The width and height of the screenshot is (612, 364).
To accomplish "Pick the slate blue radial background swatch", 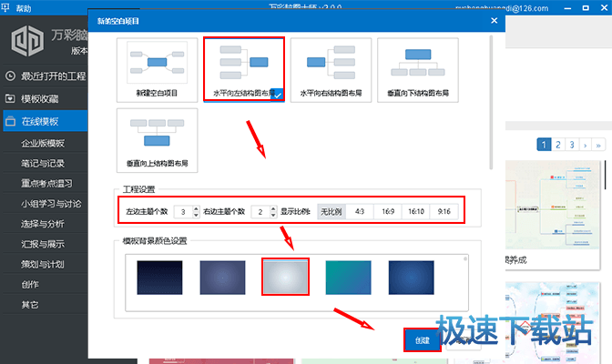I will [222, 278].
